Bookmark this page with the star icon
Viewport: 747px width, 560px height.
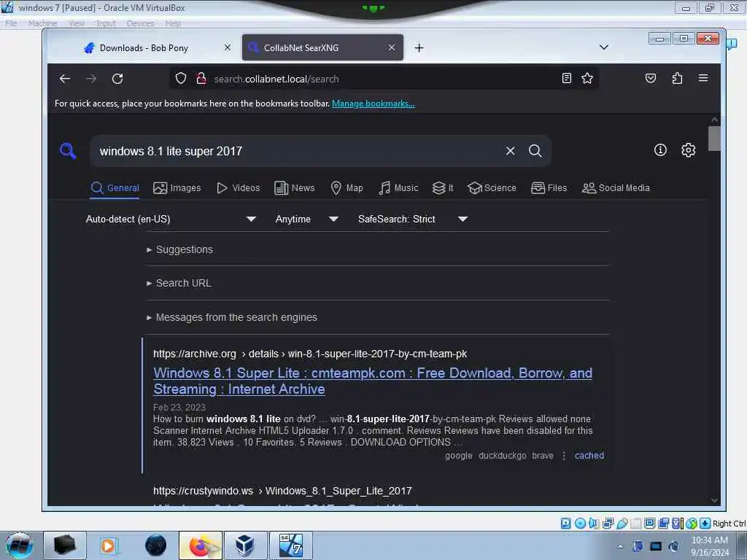tap(587, 78)
